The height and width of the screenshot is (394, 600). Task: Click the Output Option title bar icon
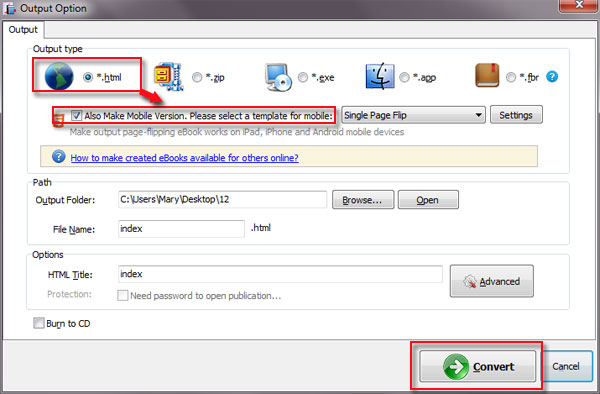10,8
